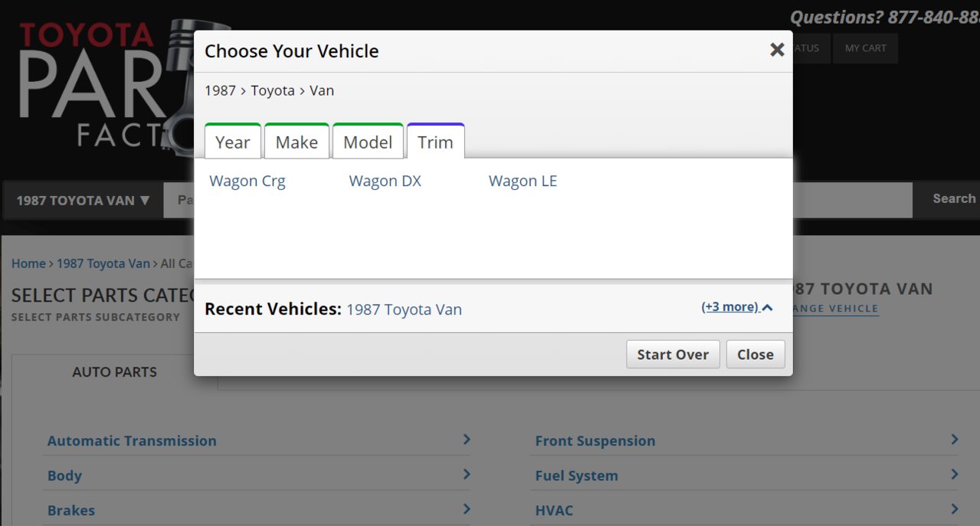Switch to the Model tab
Image resolution: width=980 pixels, height=526 pixels.
[x=368, y=142]
